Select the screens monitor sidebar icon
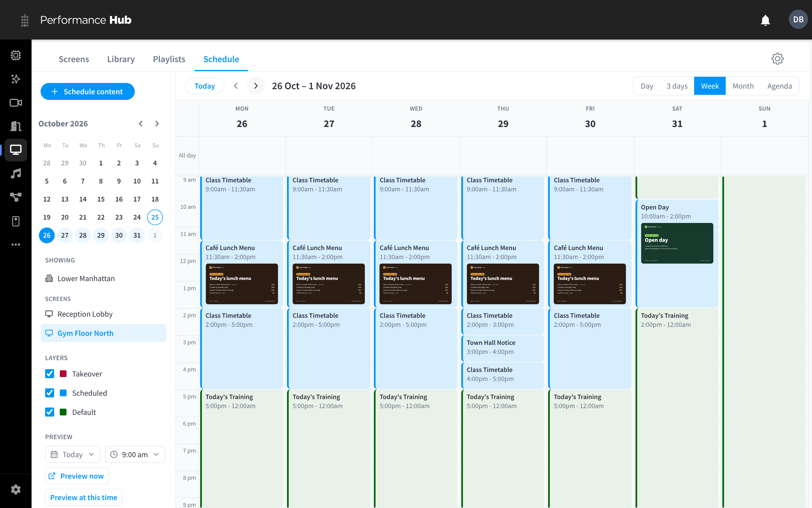 point(16,150)
